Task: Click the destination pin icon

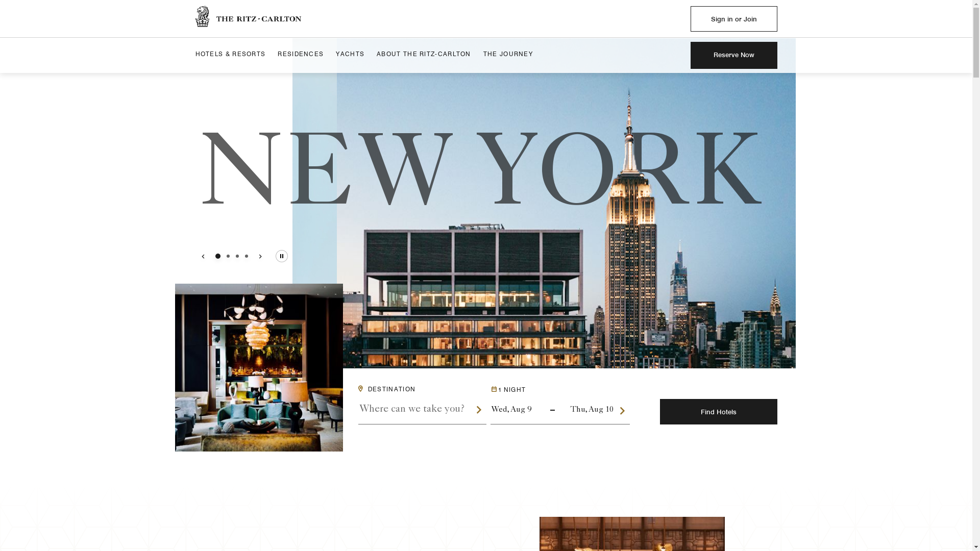Action: click(x=360, y=389)
